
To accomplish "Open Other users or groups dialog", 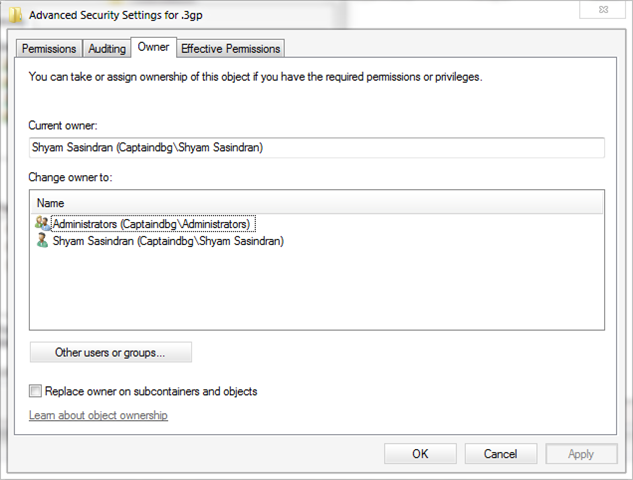I will (x=110, y=352).
